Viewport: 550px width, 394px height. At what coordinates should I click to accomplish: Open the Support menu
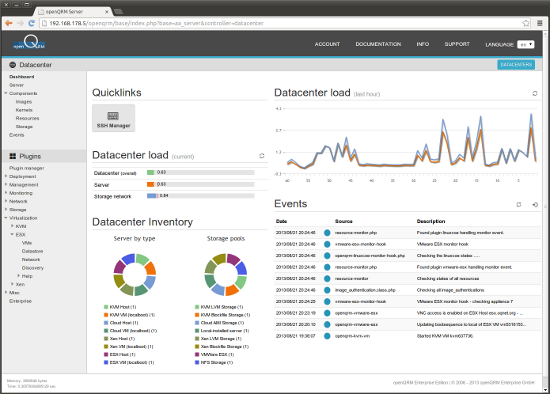point(457,44)
